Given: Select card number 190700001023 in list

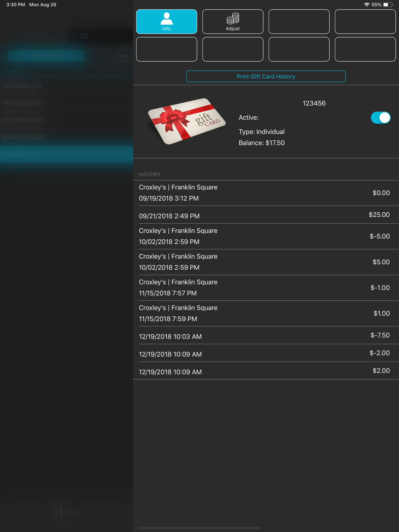Looking at the screenshot, I should click(x=66, y=86).
